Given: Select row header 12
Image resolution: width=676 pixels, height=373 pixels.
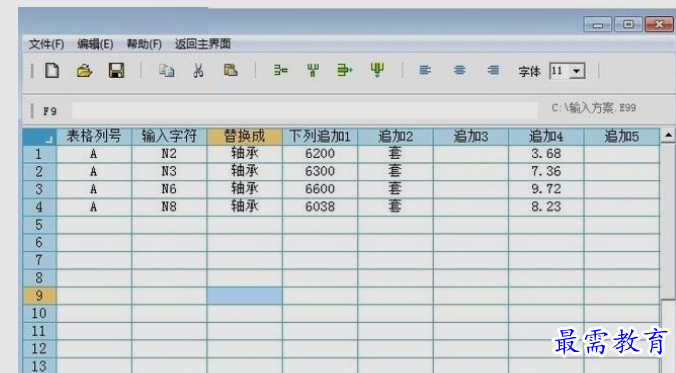Looking at the screenshot, I should pyautogui.click(x=39, y=348).
